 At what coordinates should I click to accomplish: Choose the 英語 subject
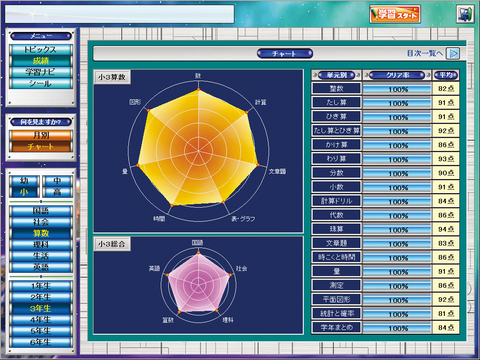41,267
